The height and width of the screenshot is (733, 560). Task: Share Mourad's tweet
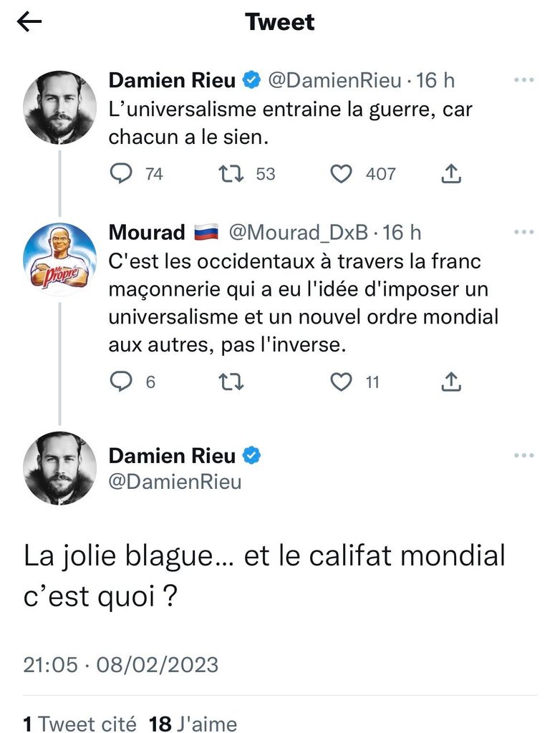451,383
